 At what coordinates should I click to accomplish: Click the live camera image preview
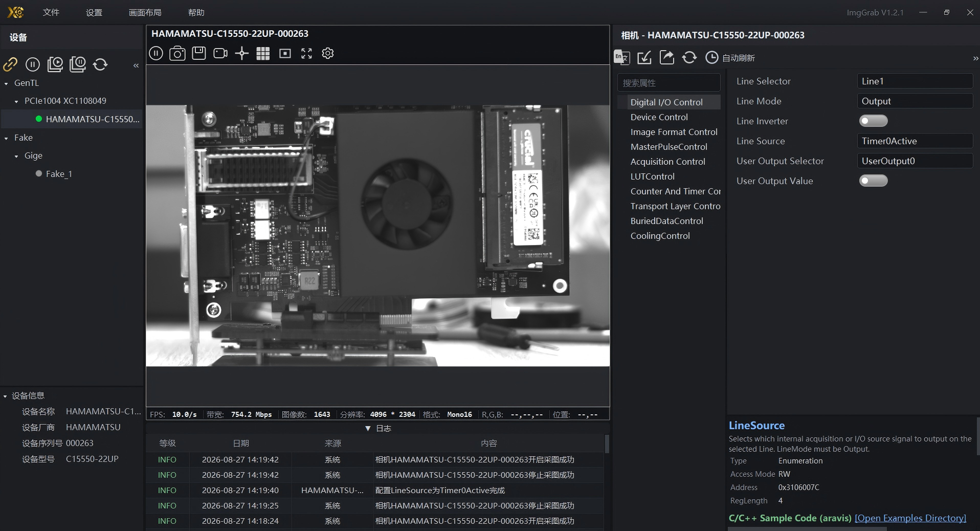point(378,236)
